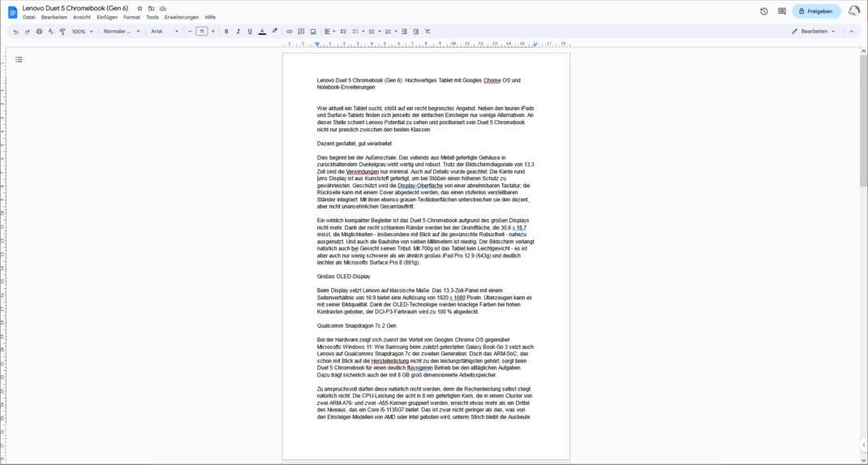
Task: Increase the font size
Action: tap(213, 32)
